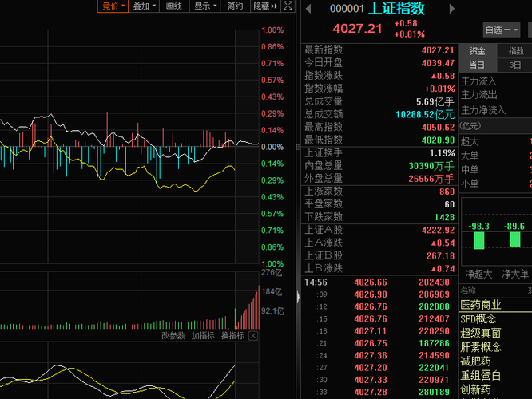This screenshot has height=399, width=532.
Task: Click the 4027.21 latest price header
Action: point(357,29)
